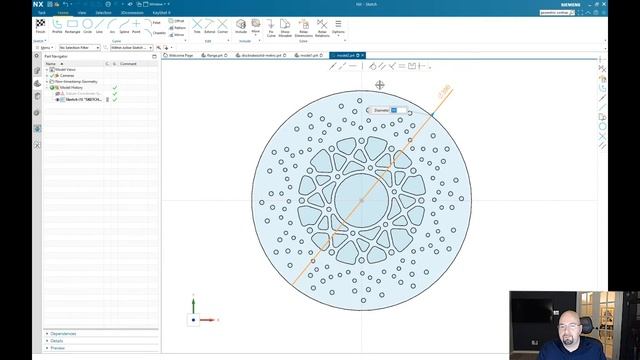
Task: Open the No Selection Filter dropdown
Action: coord(80,48)
